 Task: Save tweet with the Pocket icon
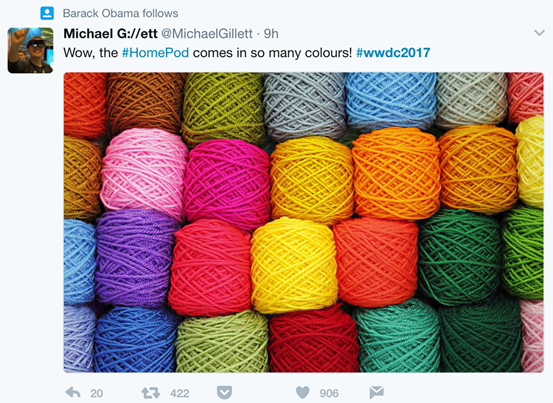coord(224,392)
